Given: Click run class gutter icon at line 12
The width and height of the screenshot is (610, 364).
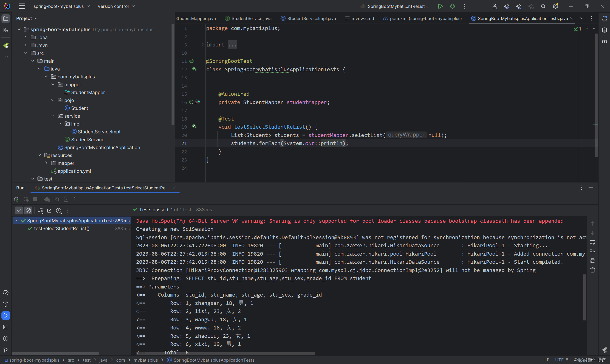Looking at the screenshot, I should coord(194,69).
